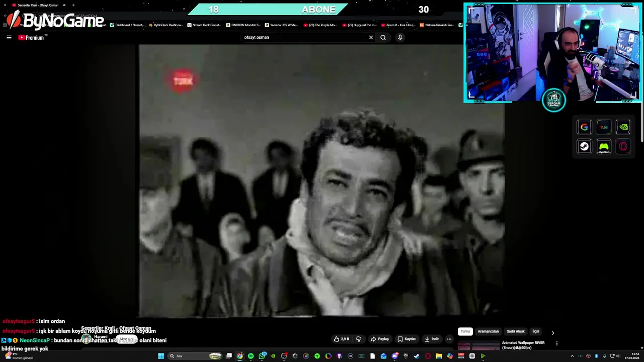Click the İndir download button

(x=432, y=339)
